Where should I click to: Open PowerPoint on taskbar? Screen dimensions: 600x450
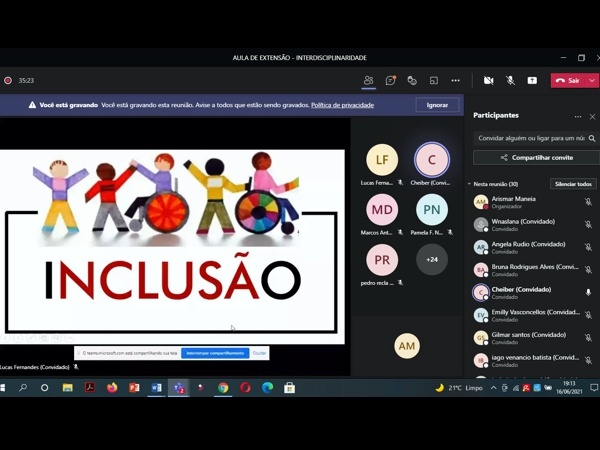tap(134, 388)
